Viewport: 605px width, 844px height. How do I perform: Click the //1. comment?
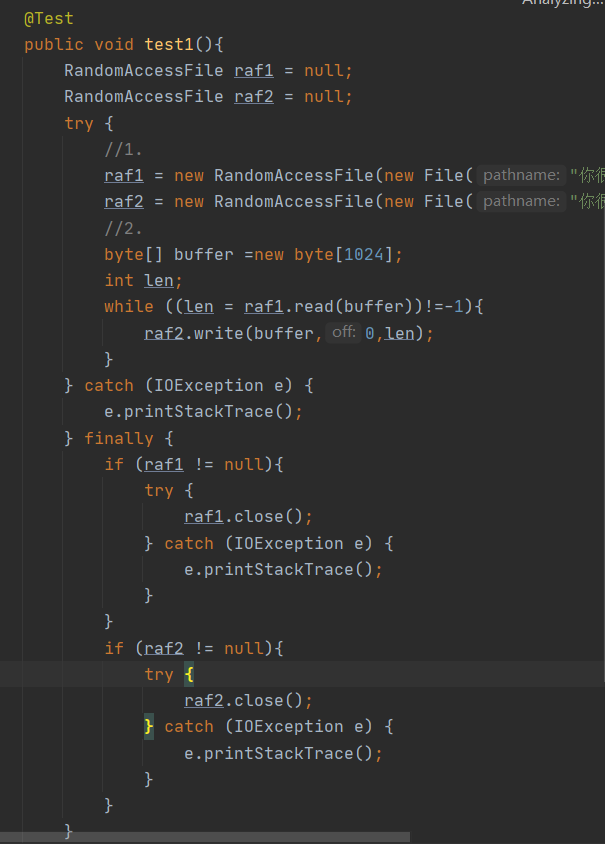tap(123, 149)
